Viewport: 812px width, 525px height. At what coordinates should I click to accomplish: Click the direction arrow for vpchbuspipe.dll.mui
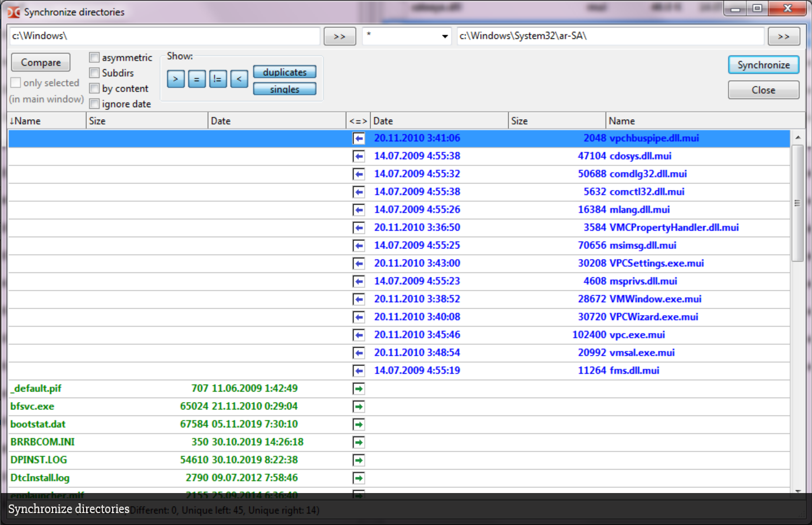tap(358, 138)
